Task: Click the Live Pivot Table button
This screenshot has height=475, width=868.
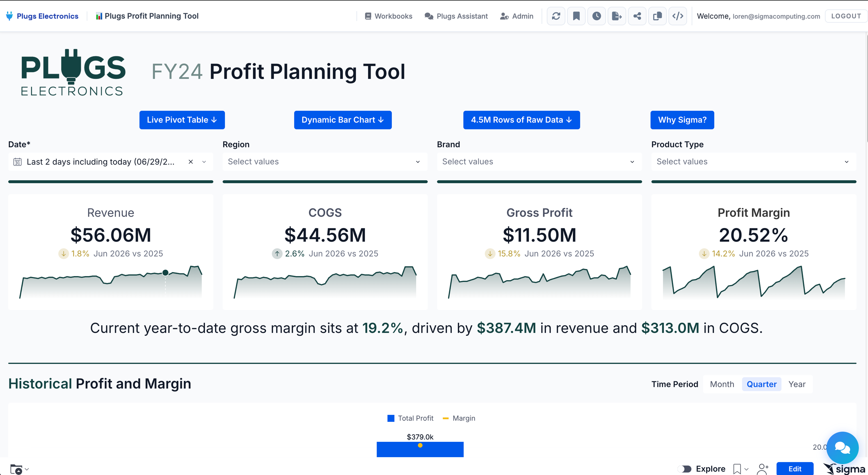Action: tap(182, 120)
